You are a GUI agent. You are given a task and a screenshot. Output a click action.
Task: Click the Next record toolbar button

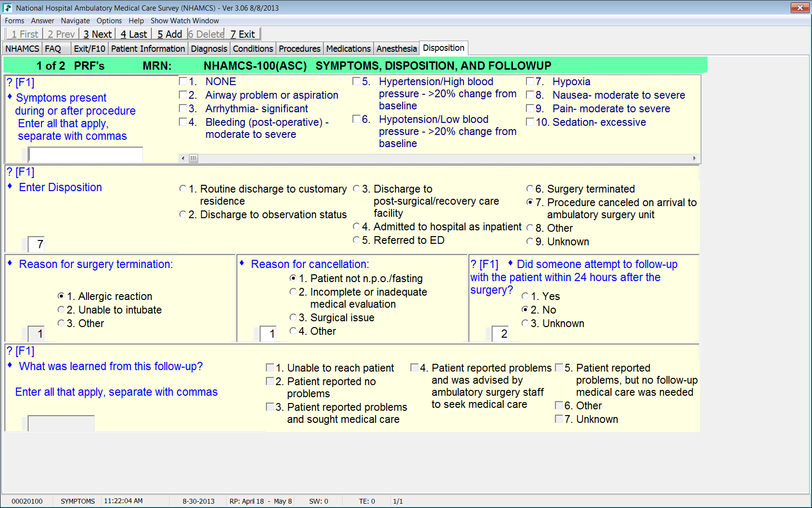pos(97,34)
